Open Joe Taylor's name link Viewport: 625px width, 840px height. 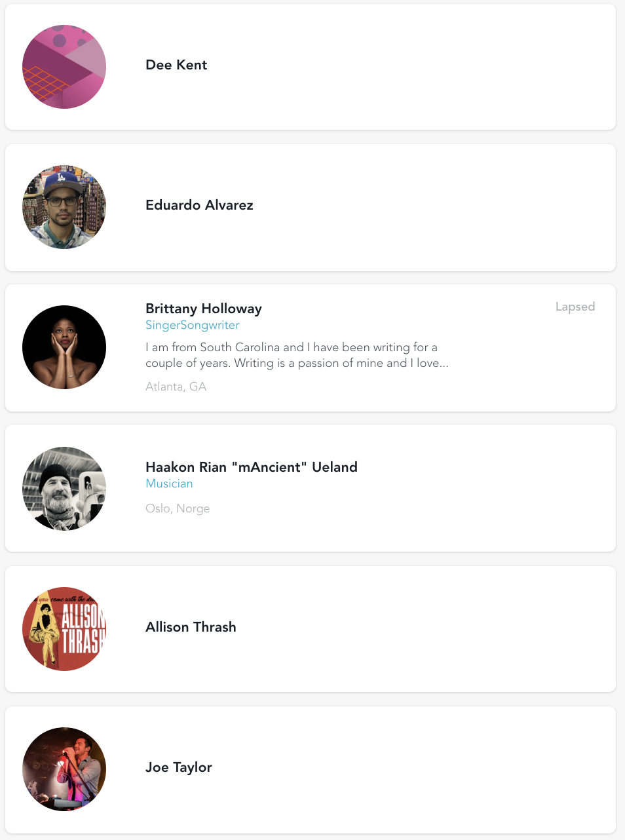(x=179, y=767)
